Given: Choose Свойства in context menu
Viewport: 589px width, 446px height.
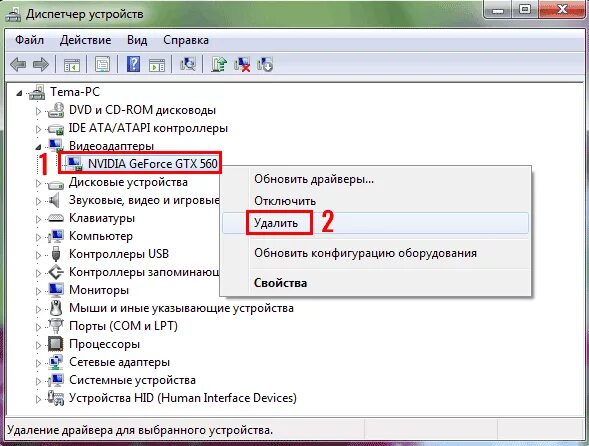Looking at the screenshot, I should (x=376, y=283).
